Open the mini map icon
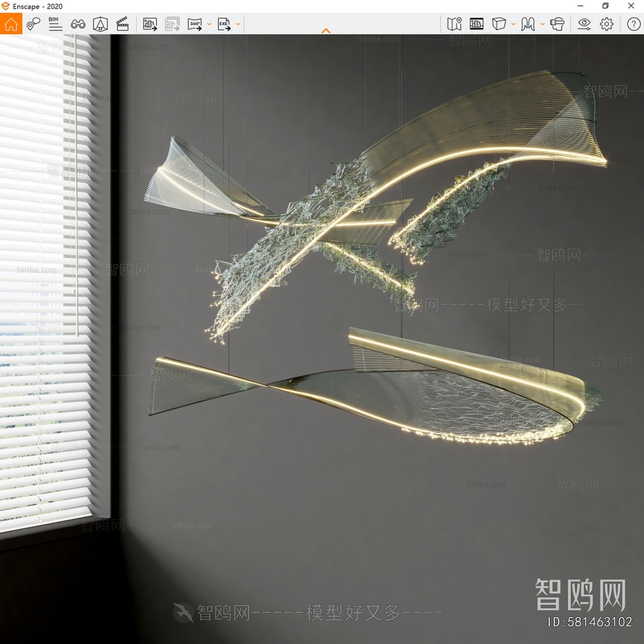The width and height of the screenshot is (644, 644). (x=454, y=24)
